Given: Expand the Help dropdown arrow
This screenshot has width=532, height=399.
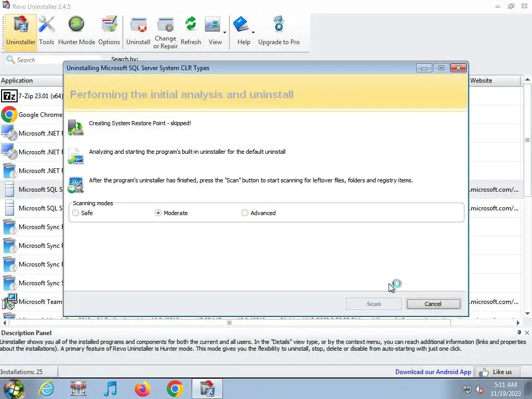Looking at the screenshot, I should [x=253, y=33].
